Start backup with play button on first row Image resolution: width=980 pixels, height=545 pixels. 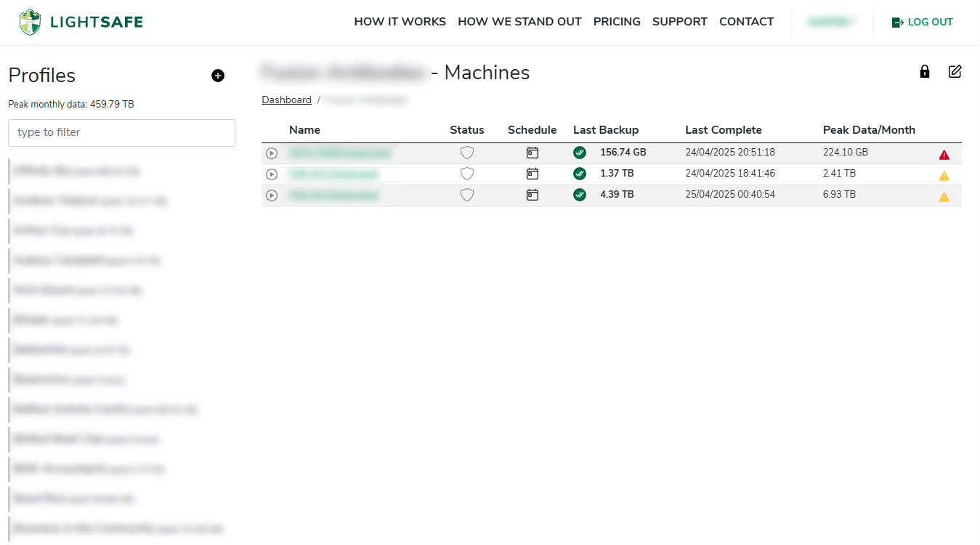coord(272,153)
